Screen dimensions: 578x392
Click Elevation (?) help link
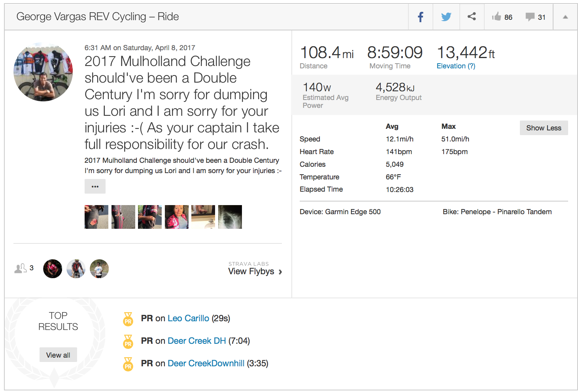[x=456, y=66]
